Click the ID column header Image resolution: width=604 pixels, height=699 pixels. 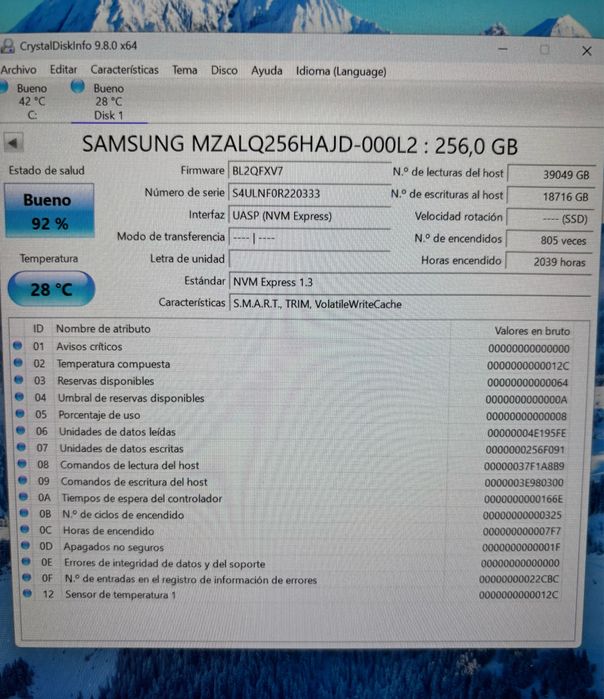click(38, 329)
